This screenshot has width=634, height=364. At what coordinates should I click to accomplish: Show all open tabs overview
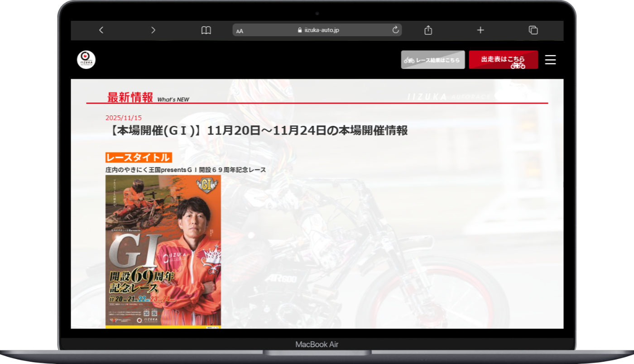pos(533,30)
